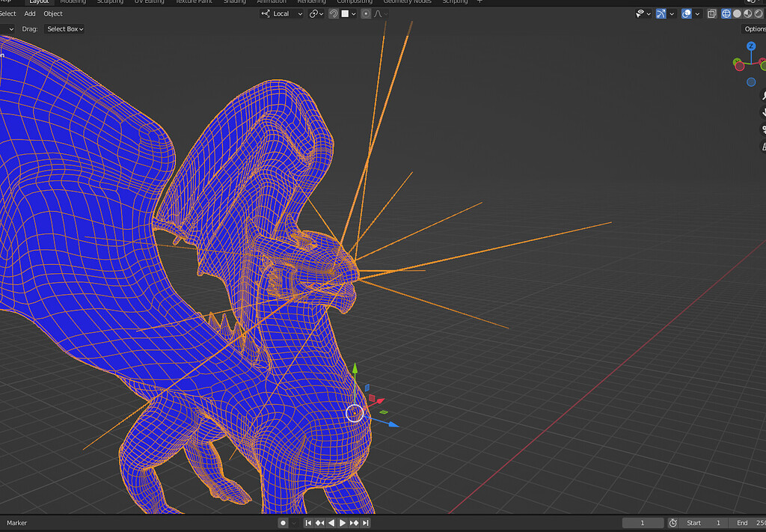Click the Options button in the header

click(x=754, y=28)
